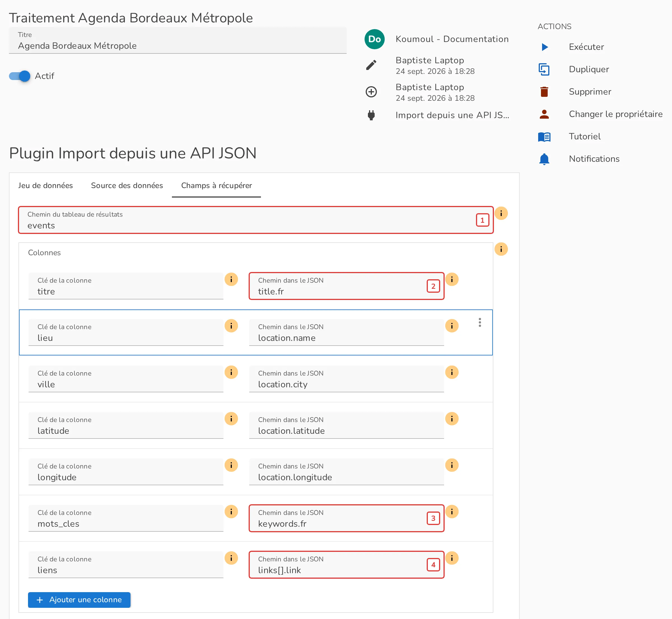
Task: Click the Import depuis une API JS... text
Action: [452, 115]
